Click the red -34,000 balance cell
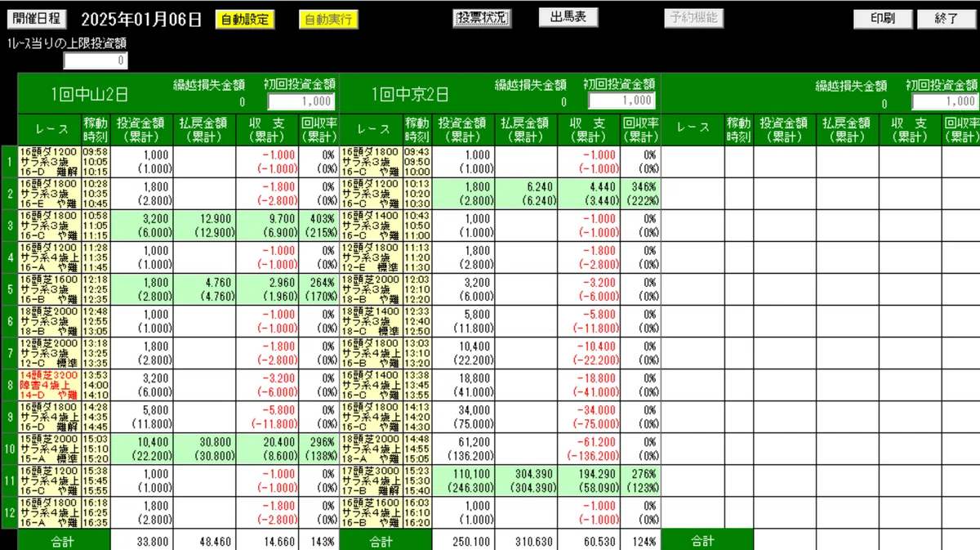 pyautogui.click(x=589, y=417)
